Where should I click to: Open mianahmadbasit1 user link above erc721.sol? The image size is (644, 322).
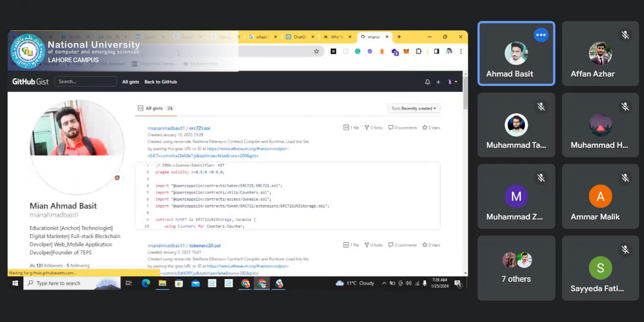[166, 128]
